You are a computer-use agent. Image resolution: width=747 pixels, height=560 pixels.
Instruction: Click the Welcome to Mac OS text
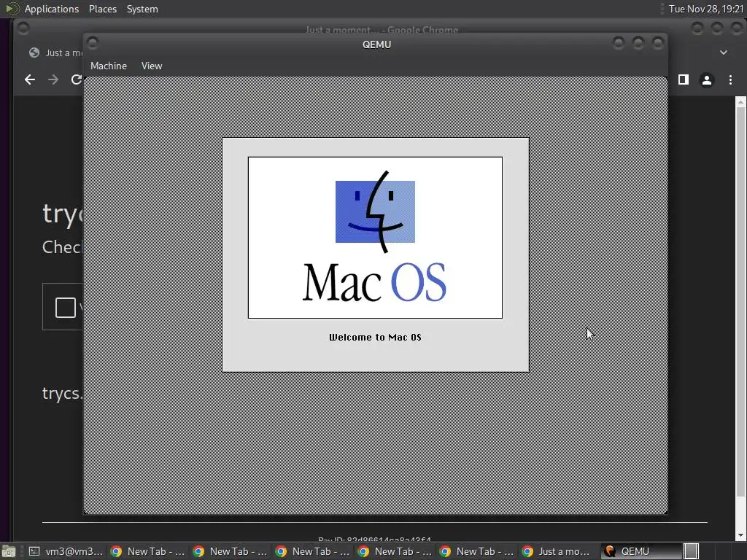pyautogui.click(x=375, y=337)
